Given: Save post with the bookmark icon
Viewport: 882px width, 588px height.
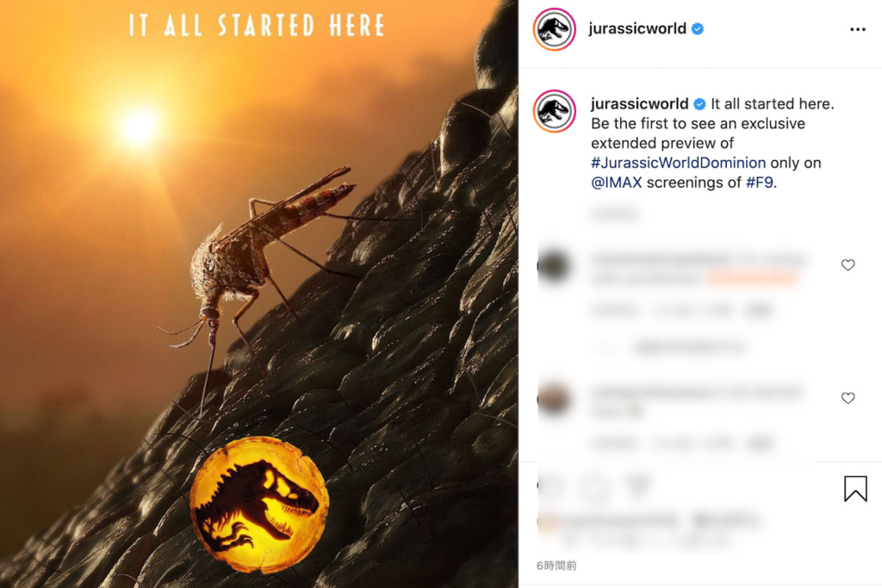Looking at the screenshot, I should 855,488.
